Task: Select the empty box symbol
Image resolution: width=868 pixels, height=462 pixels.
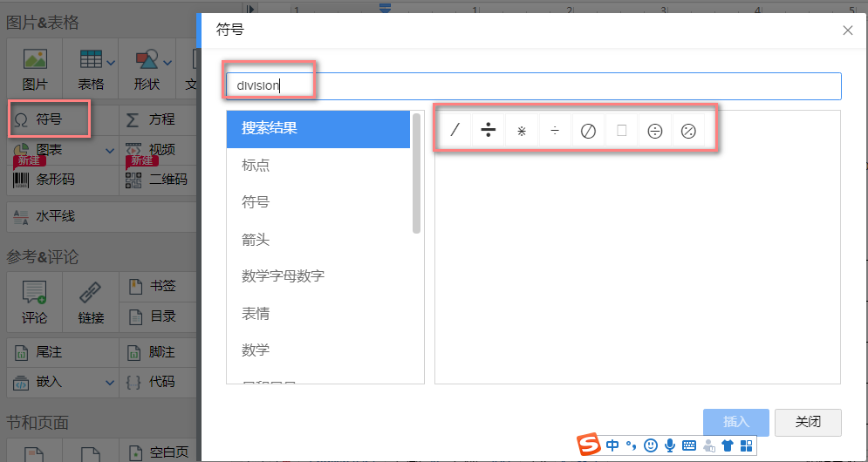Action: pyautogui.click(x=622, y=131)
